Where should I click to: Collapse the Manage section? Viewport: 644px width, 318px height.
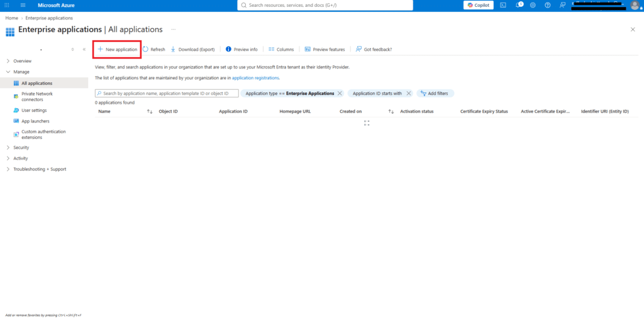tap(8, 72)
